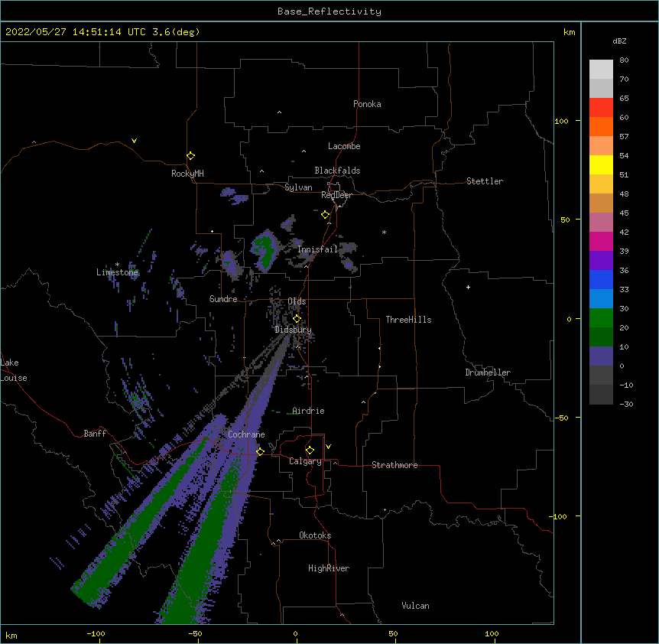
Task: Click the ThreeHills label
Action: (x=408, y=320)
